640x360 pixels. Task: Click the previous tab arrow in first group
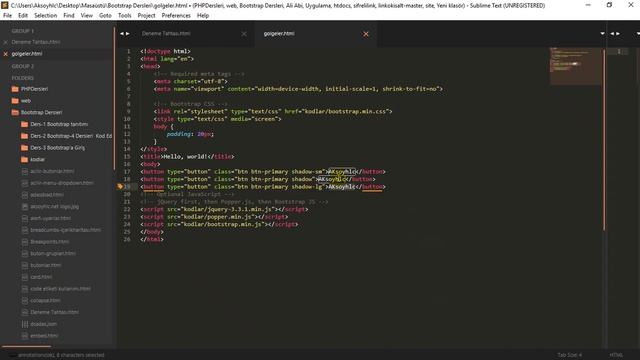(122, 34)
